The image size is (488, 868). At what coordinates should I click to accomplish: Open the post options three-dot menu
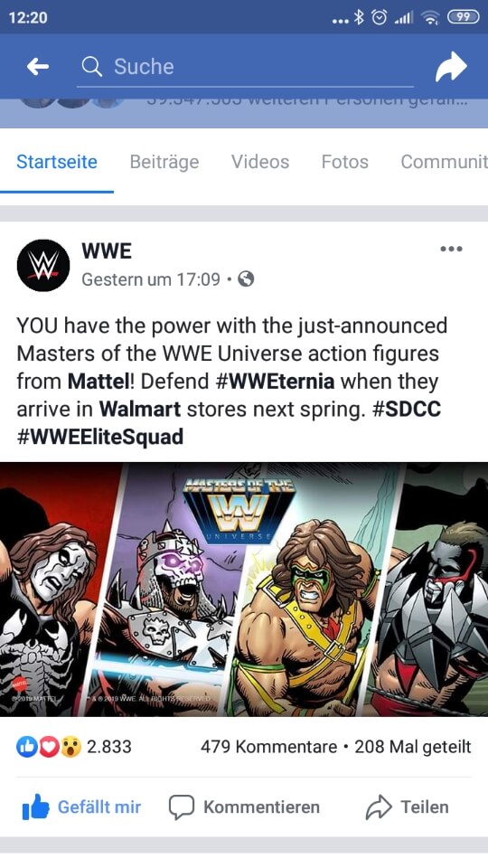451,250
